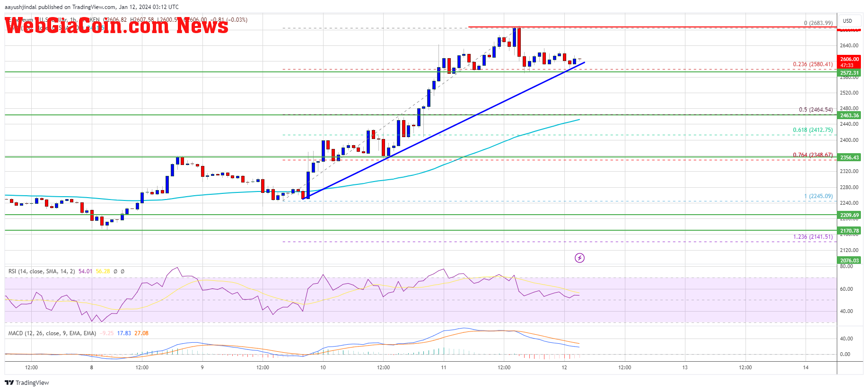The width and height of the screenshot is (868, 391).
Task: Select the Fibonacci 0.5 (2464.54) level label
Action: click(x=815, y=110)
